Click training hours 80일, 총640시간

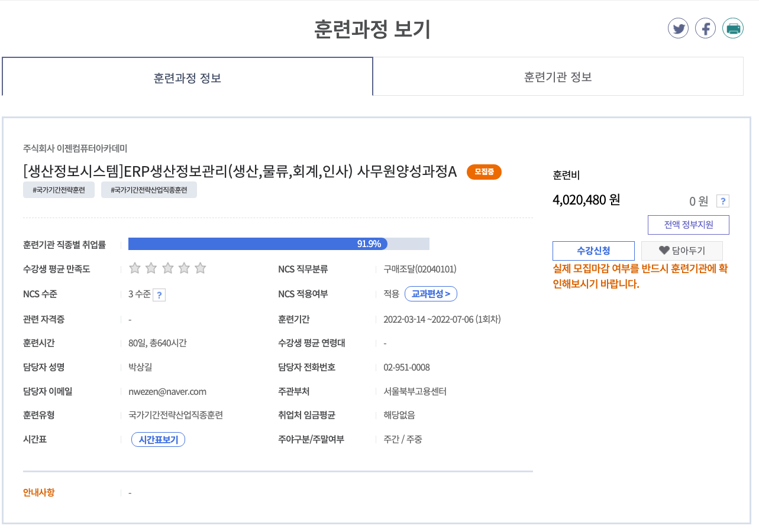coord(157,343)
